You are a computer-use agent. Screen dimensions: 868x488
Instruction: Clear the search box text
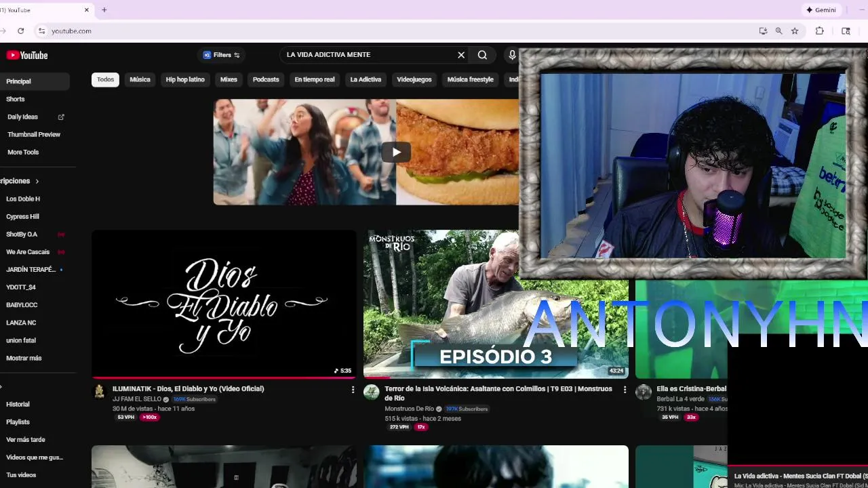coord(461,55)
